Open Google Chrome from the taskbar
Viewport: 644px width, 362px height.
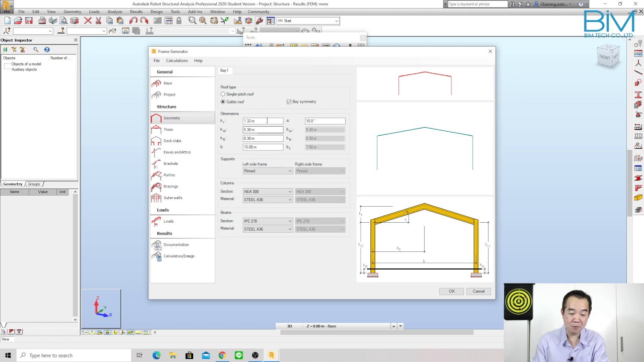coord(222,355)
